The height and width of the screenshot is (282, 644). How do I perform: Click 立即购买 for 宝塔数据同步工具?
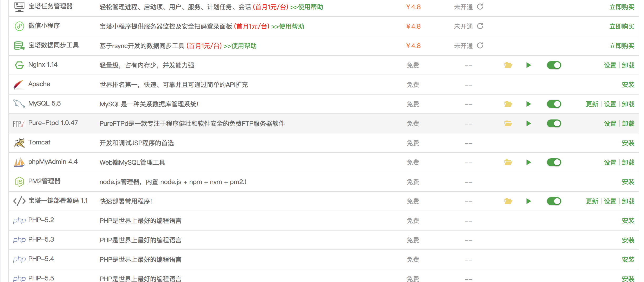[622, 46]
